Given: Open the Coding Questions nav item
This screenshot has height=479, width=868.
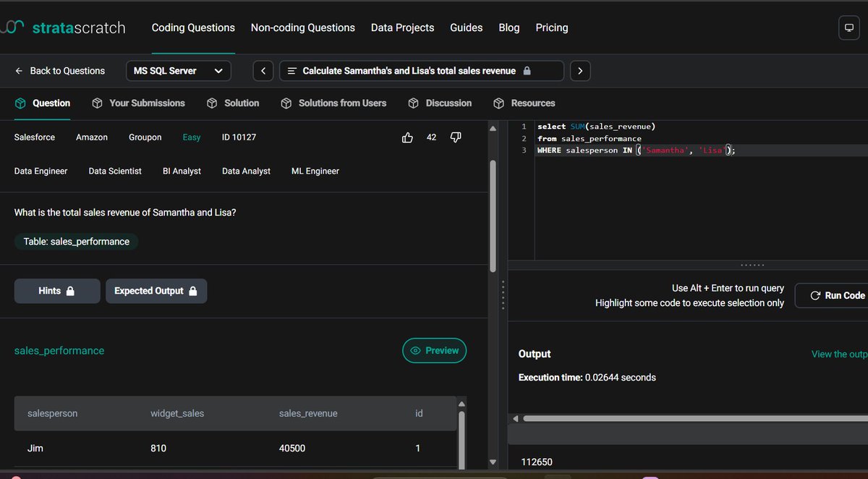Looking at the screenshot, I should 193,27.
